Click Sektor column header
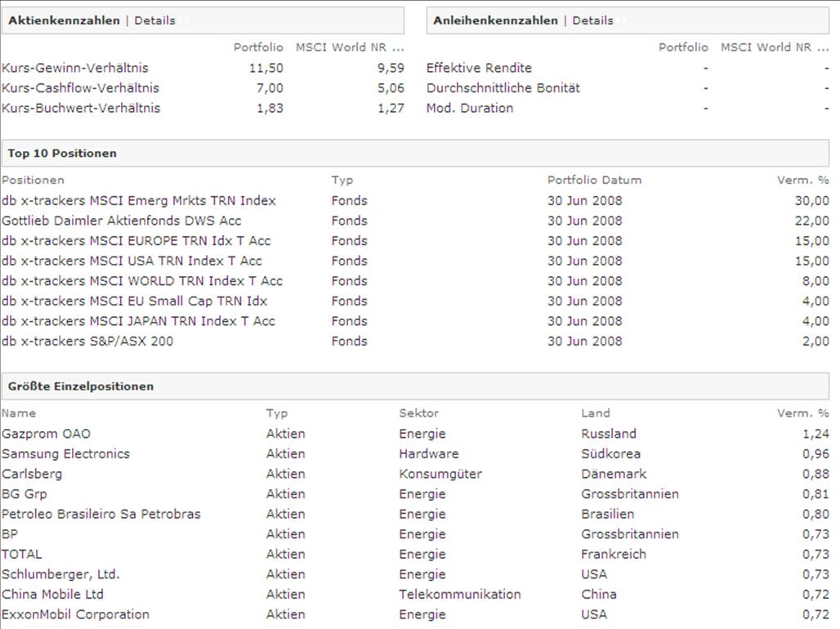840x629 pixels. pyautogui.click(x=418, y=413)
